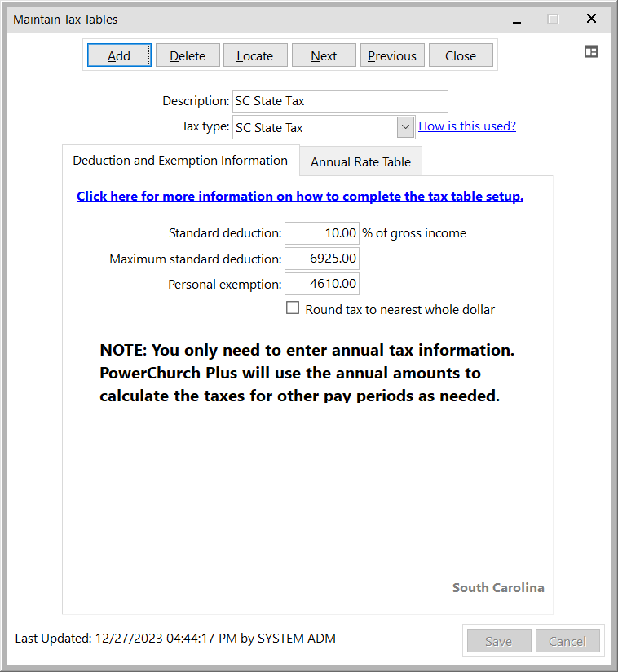Switch to Annual Rate Table tab
The height and width of the screenshot is (672, 618).
(360, 161)
